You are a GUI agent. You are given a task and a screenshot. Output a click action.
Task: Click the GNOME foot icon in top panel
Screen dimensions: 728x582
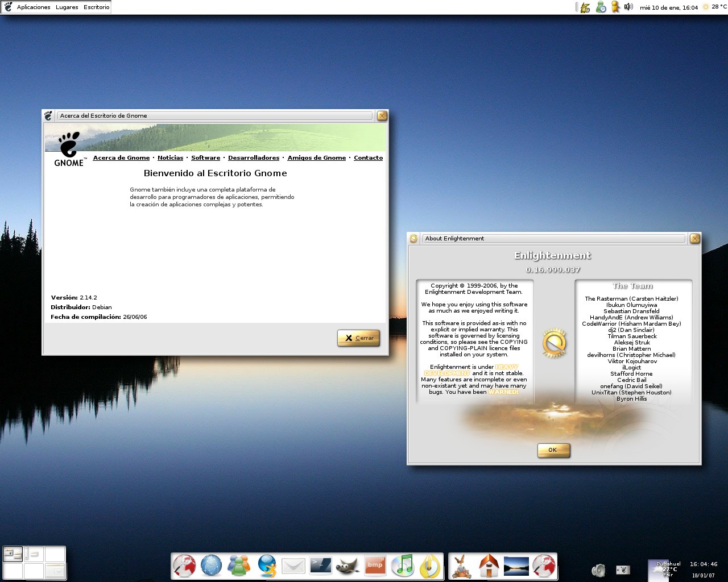pos(8,7)
